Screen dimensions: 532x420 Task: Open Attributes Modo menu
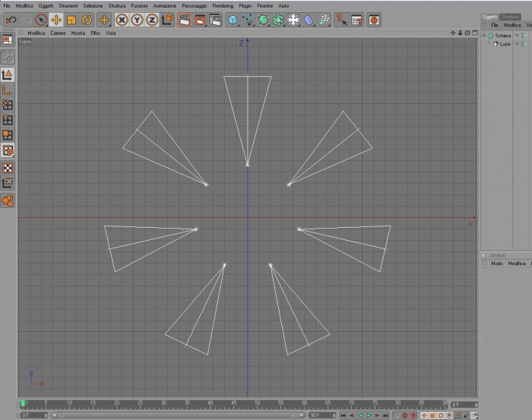pos(497,264)
